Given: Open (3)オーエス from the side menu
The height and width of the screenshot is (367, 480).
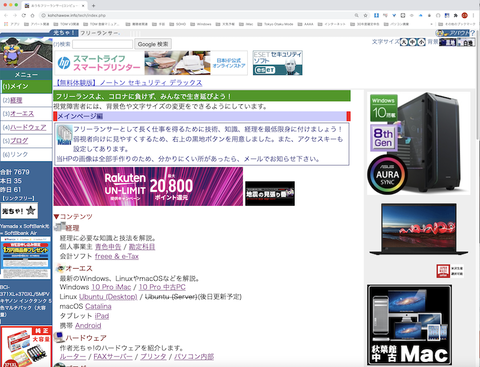Looking at the screenshot, I should 26,114.
